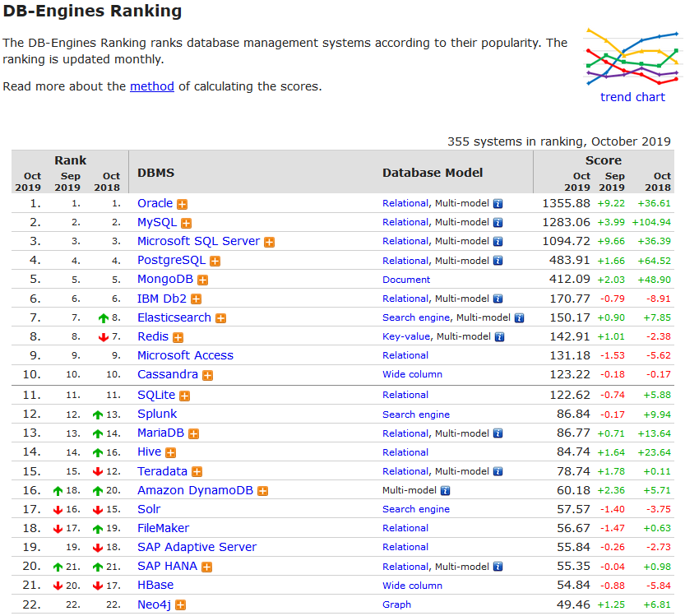Open the MariaDB DBMS link
The height and width of the screenshot is (616, 685).
(x=161, y=433)
